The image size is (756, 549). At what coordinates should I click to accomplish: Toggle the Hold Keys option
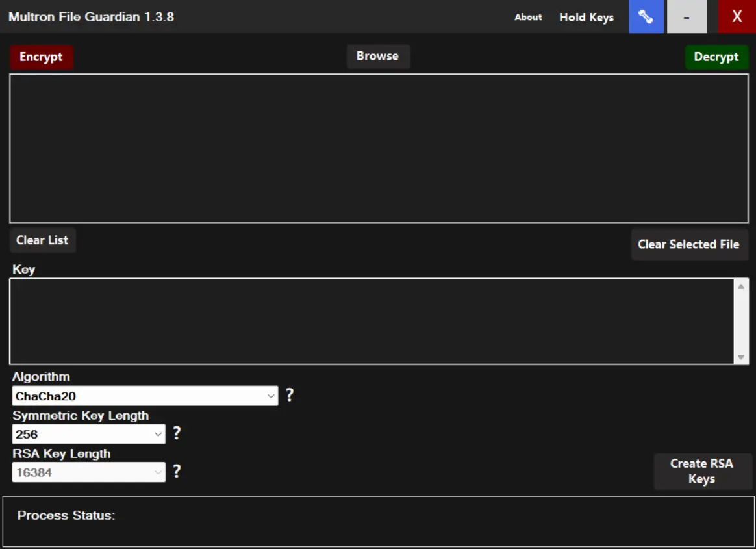coord(586,18)
